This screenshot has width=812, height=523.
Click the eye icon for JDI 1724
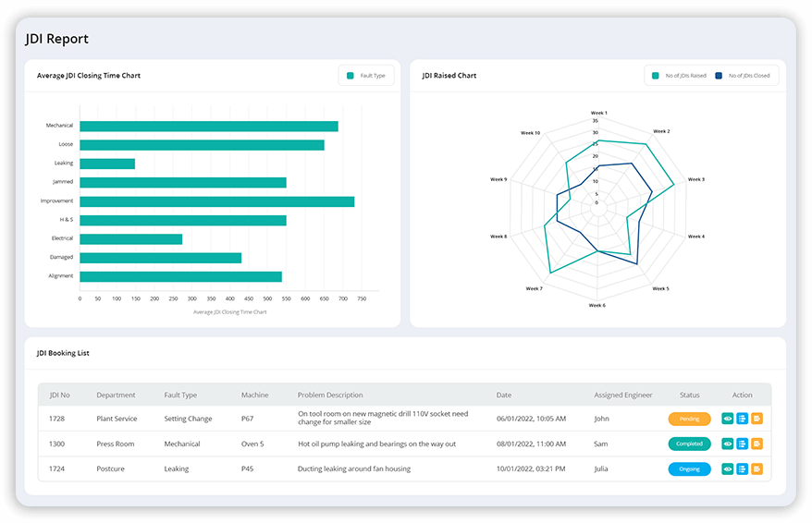[727, 468]
